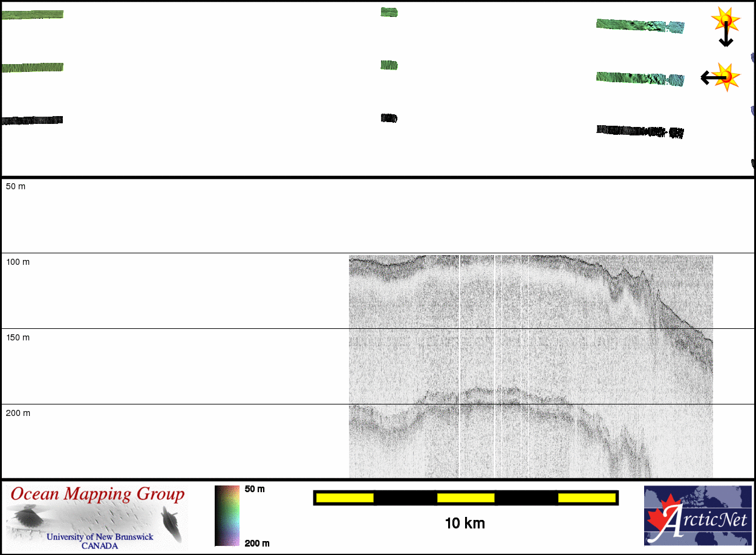Click the small top-center green bathymetry patch
Screen dimensions: 756x555
click(x=389, y=12)
